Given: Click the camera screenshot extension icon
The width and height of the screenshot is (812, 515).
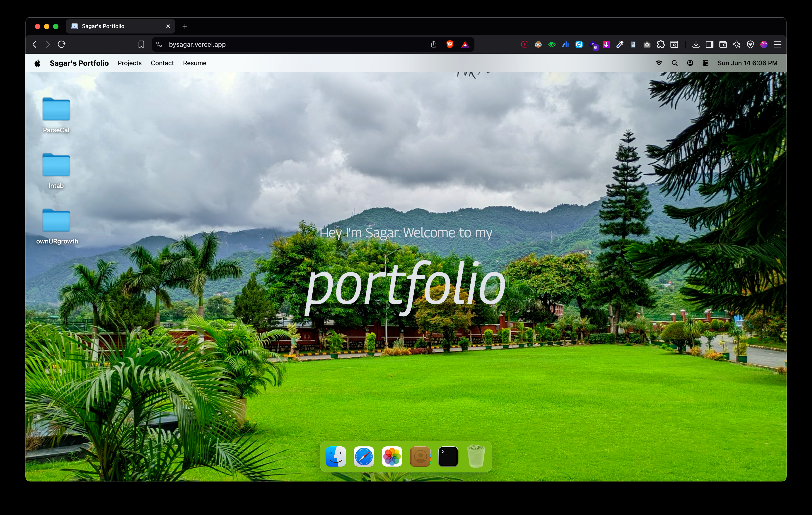Looking at the screenshot, I should pyautogui.click(x=647, y=44).
